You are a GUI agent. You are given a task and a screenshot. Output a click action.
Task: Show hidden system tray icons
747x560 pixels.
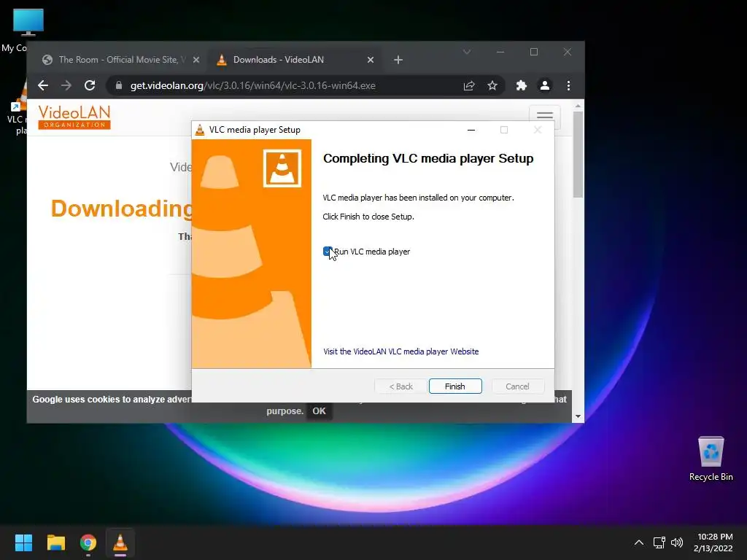tap(639, 542)
